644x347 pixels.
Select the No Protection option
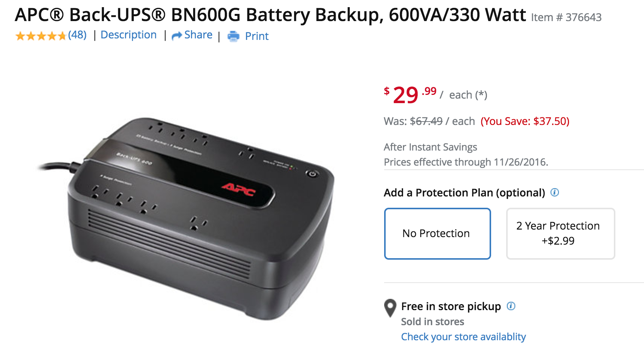437,233
